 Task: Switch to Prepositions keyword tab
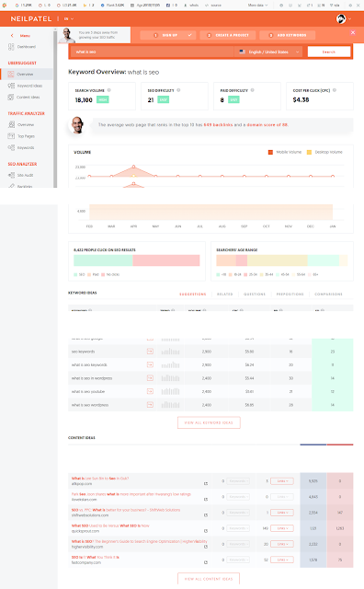(290, 294)
